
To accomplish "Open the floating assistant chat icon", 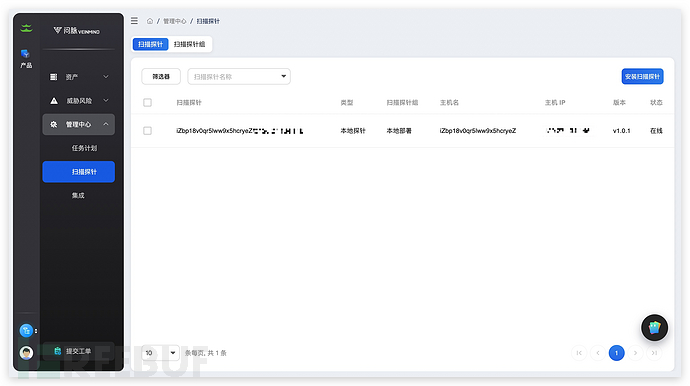I will point(654,327).
